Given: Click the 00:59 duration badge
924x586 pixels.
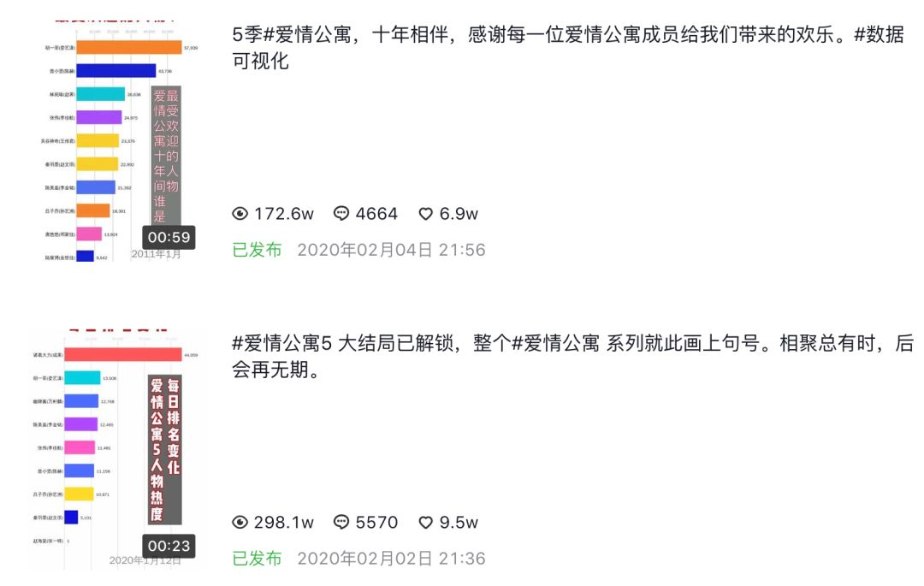Looking at the screenshot, I should 169,237.
